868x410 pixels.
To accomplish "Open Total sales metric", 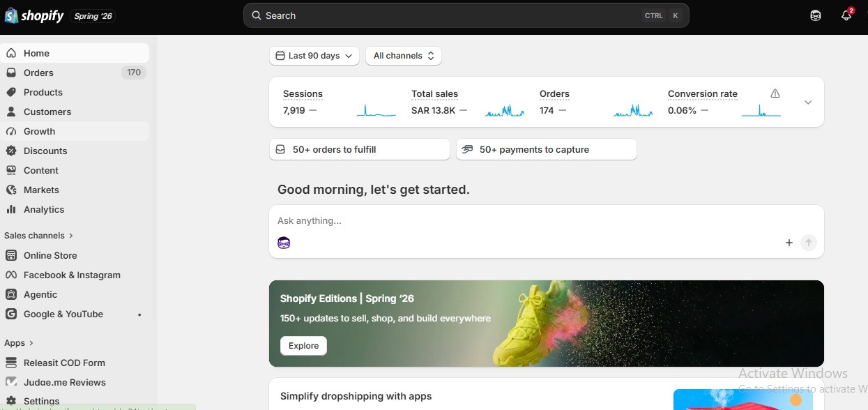I will [x=434, y=93].
